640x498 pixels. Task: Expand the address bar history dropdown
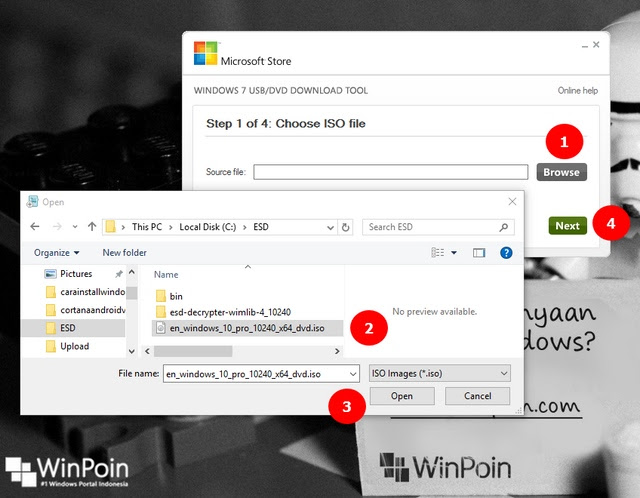click(331, 227)
